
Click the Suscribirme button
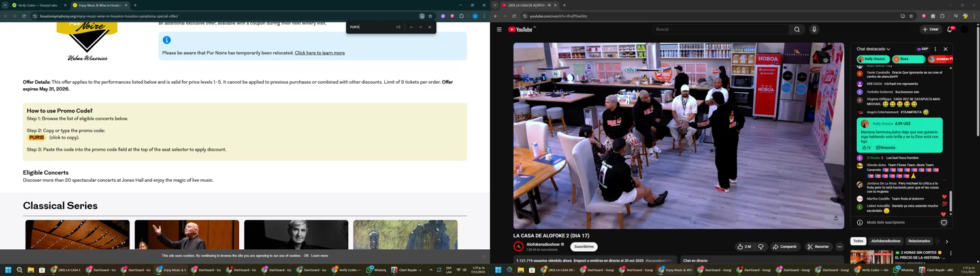584,247
